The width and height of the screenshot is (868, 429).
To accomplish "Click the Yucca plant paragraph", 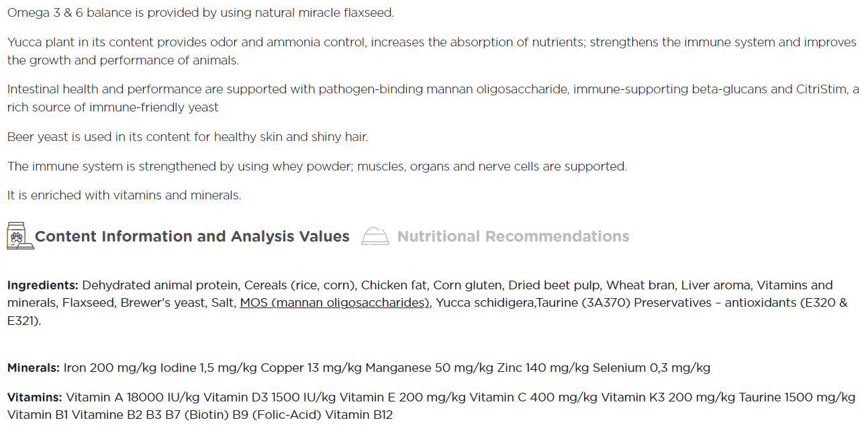I will pos(432,51).
